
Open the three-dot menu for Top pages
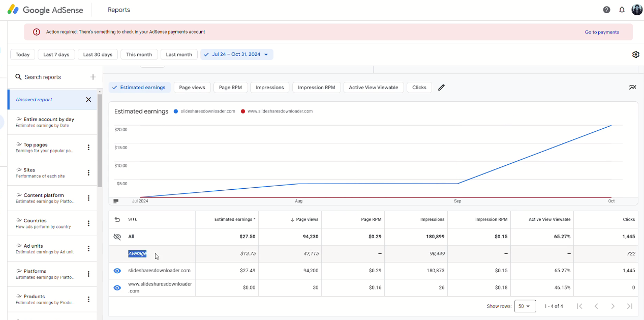[88, 148]
